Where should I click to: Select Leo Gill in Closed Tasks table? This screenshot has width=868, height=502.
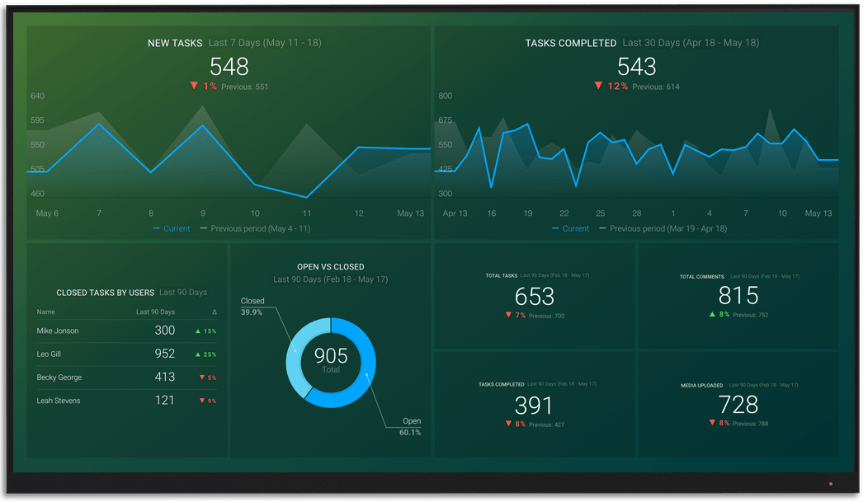[x=50, y=354]
